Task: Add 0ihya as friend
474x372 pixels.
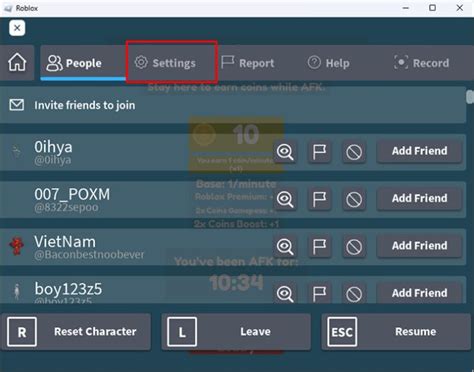Action: (x=419, y=151)
